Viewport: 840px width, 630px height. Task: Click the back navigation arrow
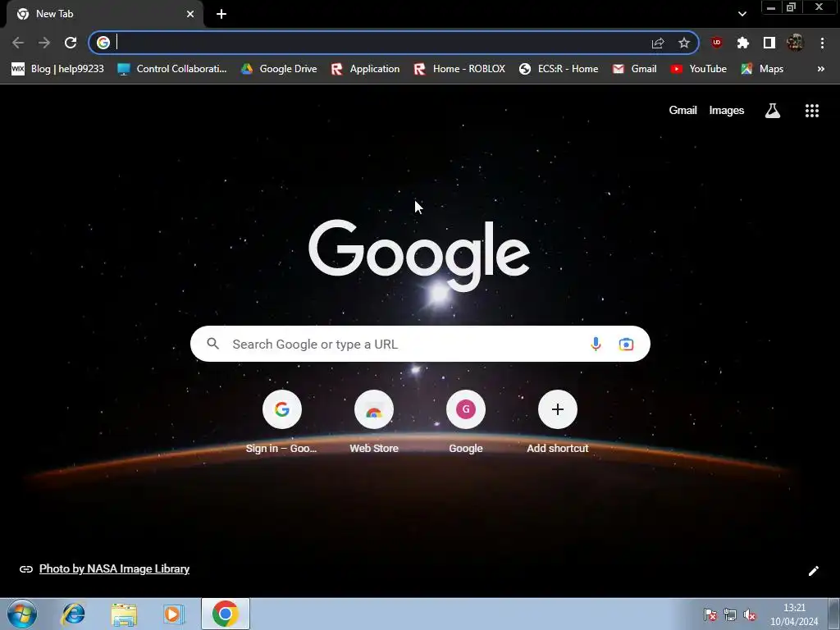[18, 43]
